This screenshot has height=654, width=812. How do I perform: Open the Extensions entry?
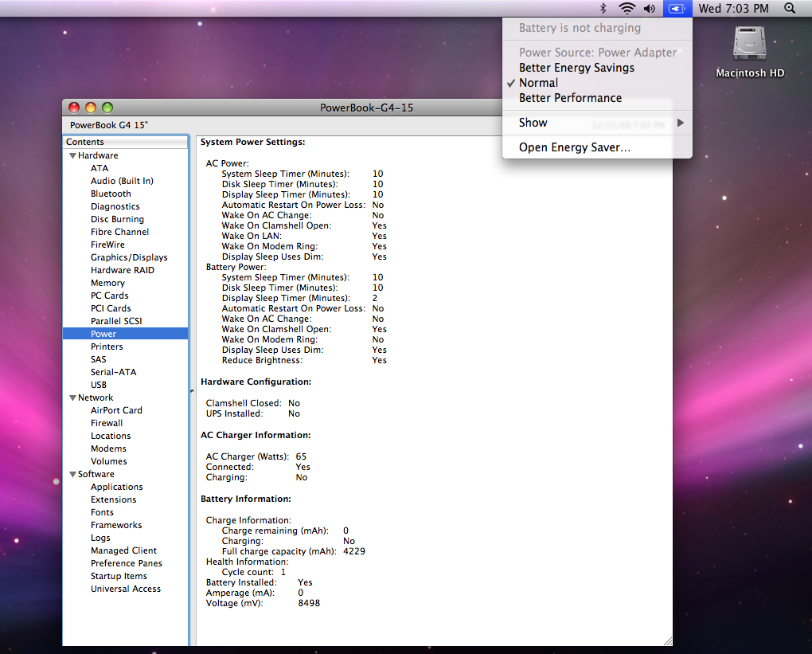pos(125,499)
